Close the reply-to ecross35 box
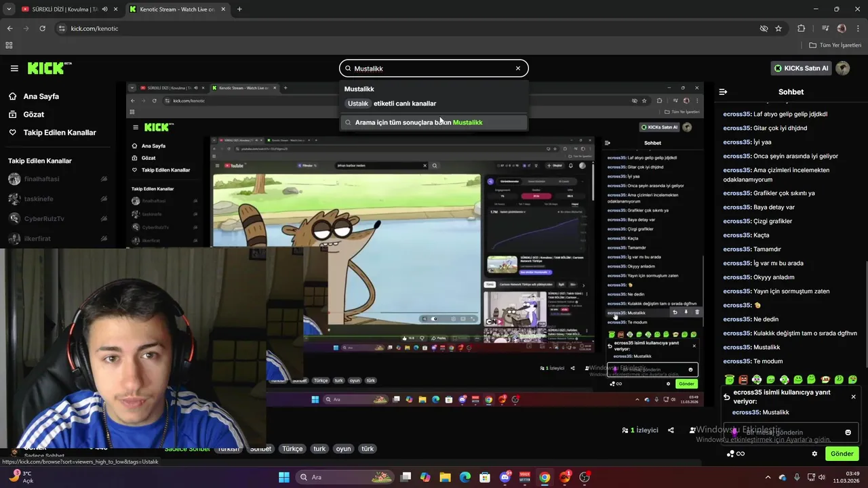 (853, 396)
